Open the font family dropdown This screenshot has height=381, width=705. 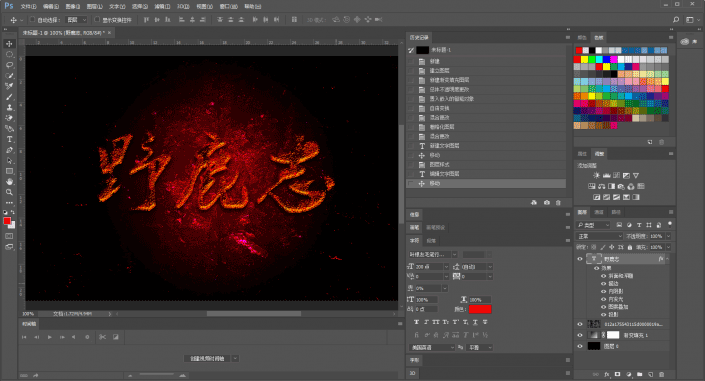[433, 255]
